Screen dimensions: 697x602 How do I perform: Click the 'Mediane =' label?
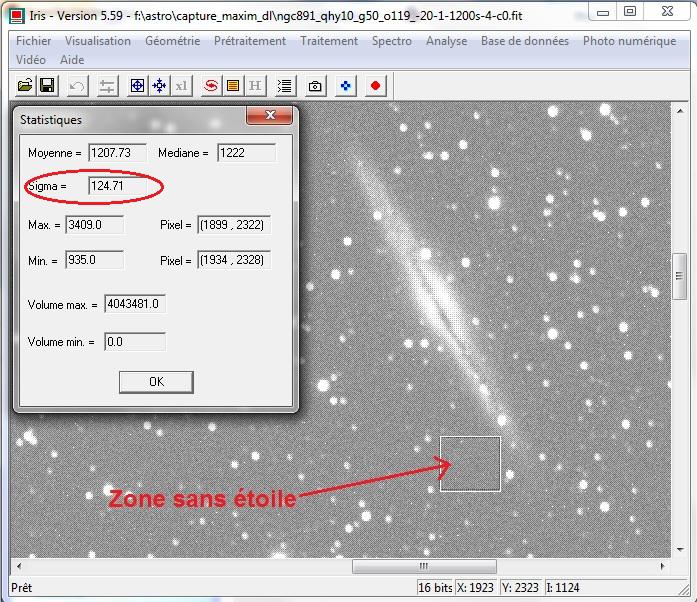pyautogui.click(x=183, y=153)
